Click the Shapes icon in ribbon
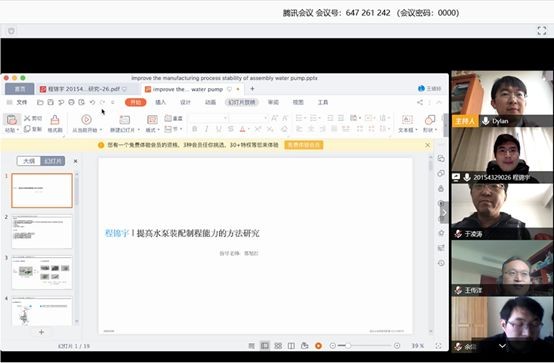Image resolution: width=554 pixels, height=363 pixels. (430, 119)
